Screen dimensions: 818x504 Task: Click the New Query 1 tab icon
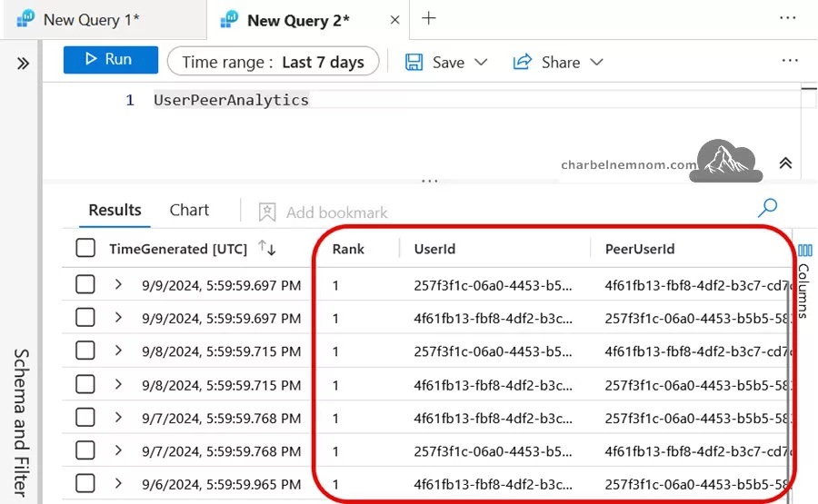(x=25, y=19)
